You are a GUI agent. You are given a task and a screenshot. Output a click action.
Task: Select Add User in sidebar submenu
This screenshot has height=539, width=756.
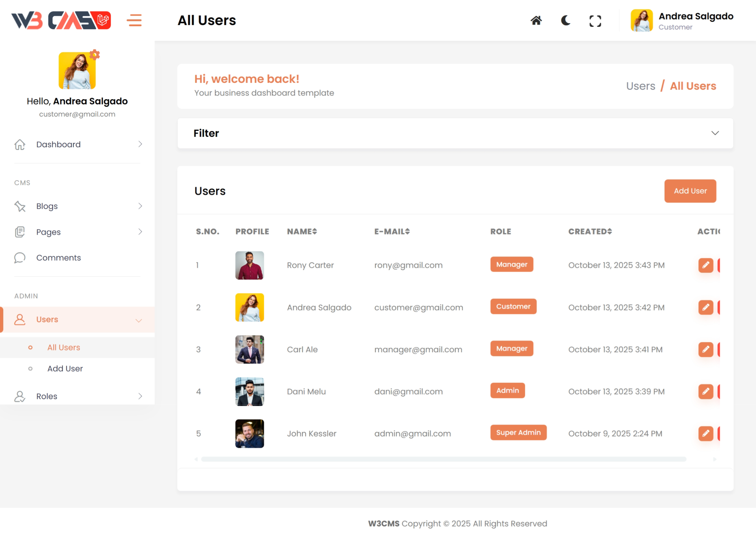tap(65, 369)
